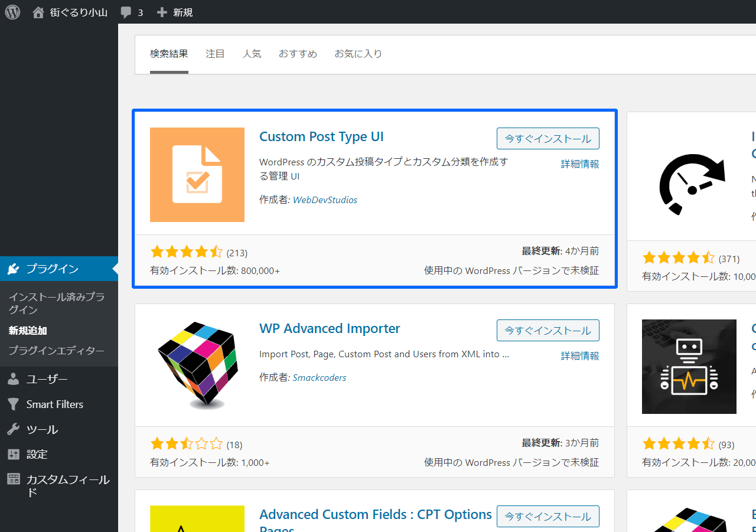
Task: Install Advanced Custom Fields CPT Options plugin
Action: [548, 517]
